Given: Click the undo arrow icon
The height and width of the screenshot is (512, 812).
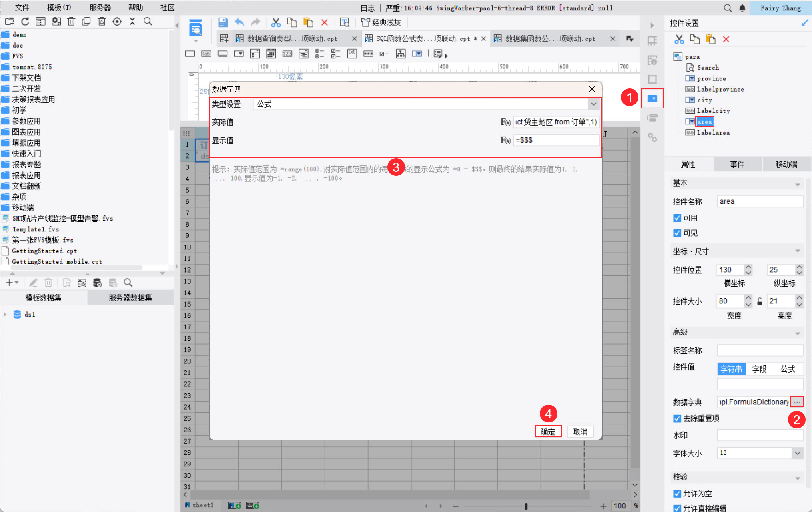Looking at the screenshot, I should [x=239, y=22].
